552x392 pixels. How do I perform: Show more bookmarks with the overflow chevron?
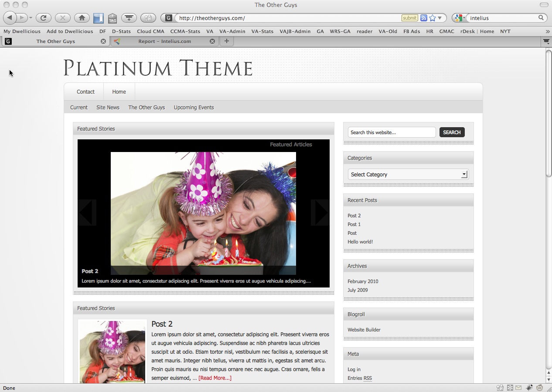point(547,31)
